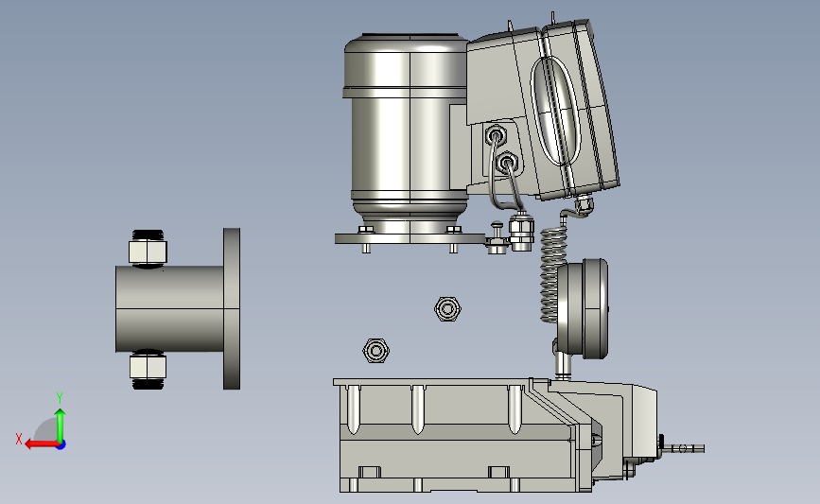The width and height of the screenshot is (820, 504).
Task: Select the coiled spring tube
Action: pyautogui.click(x=552, y=274)
